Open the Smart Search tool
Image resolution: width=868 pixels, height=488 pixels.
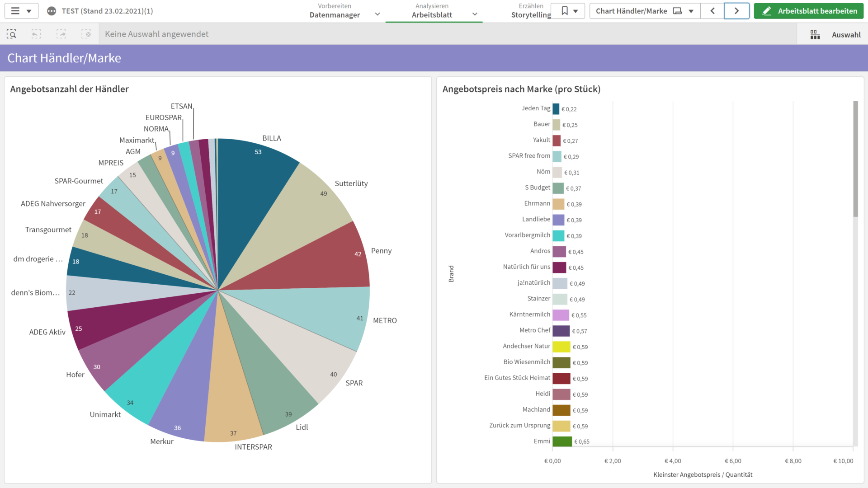tap(11, 34)
